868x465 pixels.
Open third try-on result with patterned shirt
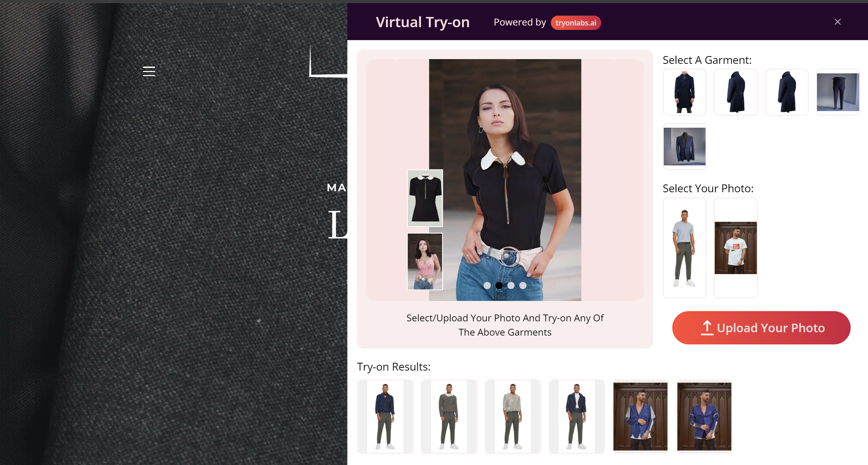tap(513, 416)
